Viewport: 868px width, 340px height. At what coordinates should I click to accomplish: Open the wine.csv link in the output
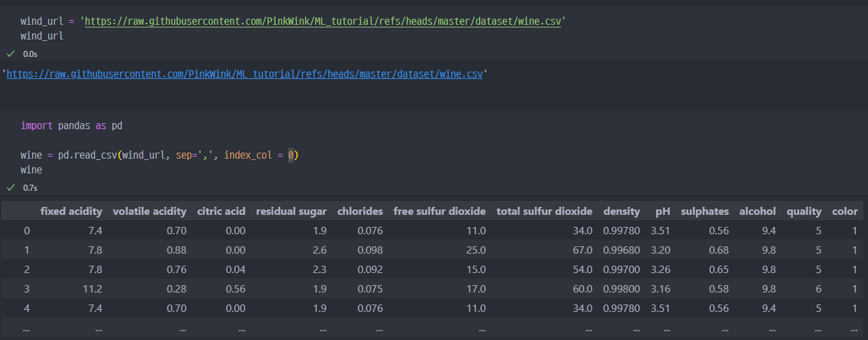244,74
